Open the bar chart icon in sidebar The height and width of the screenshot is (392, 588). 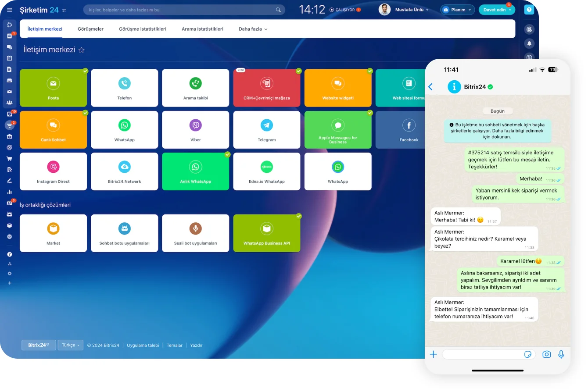coord(10,192)
